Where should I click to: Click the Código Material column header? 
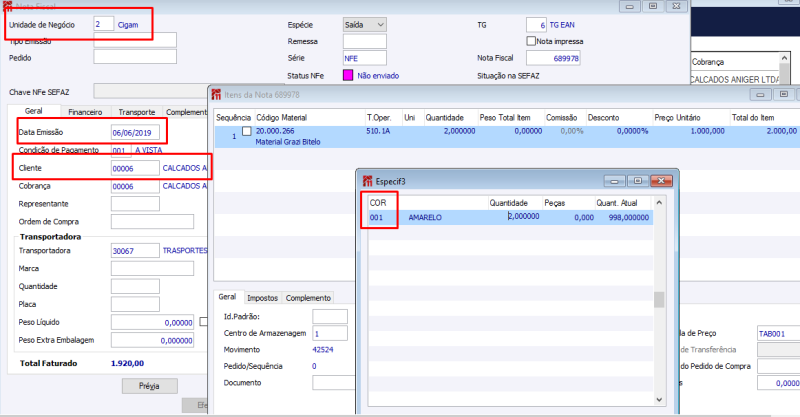[x=282, y=117]
